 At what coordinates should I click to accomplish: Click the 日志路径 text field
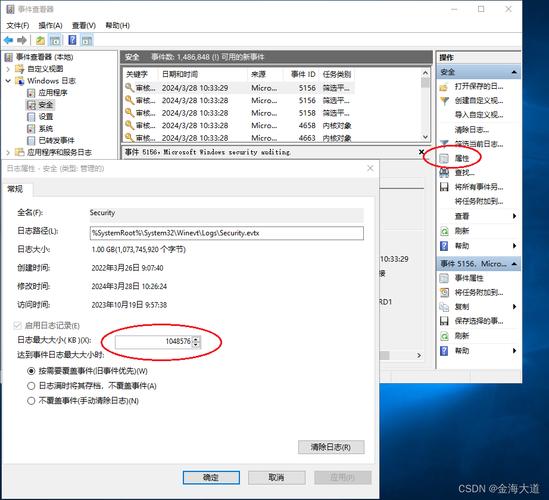[x=227, y=233]
